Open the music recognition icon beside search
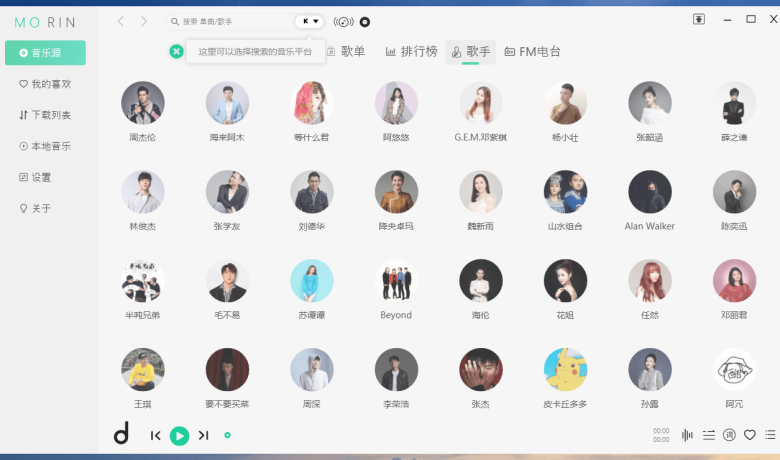This screenshot has width=780, height=460. click(343, 22)
